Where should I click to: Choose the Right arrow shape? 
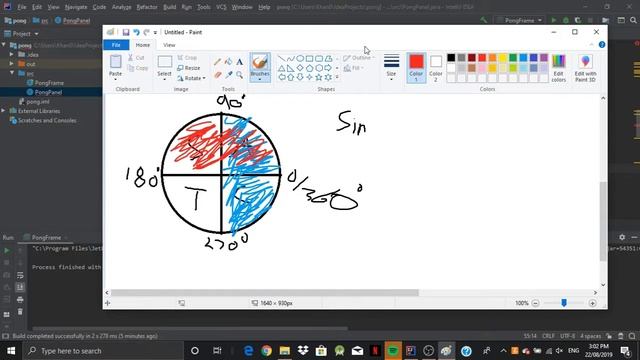pos(328,68)
